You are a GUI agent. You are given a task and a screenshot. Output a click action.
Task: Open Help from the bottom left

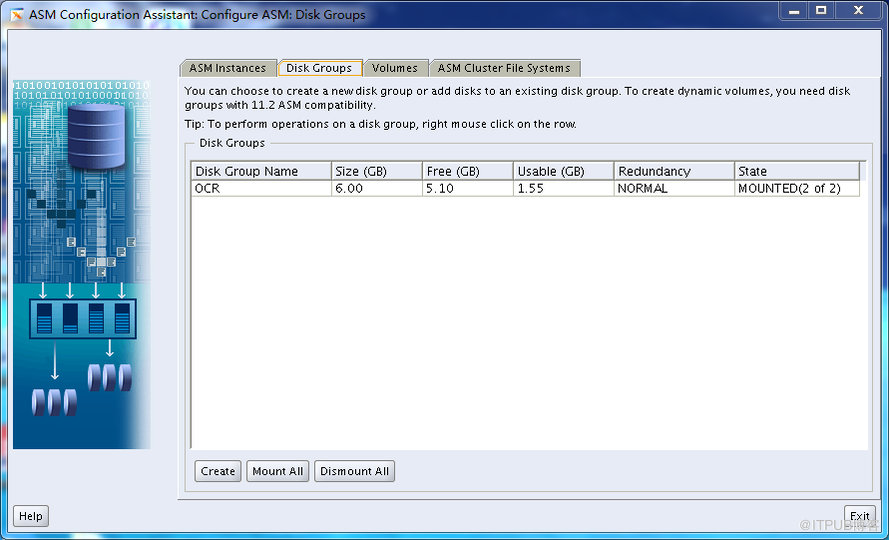[x=31, y=516]
